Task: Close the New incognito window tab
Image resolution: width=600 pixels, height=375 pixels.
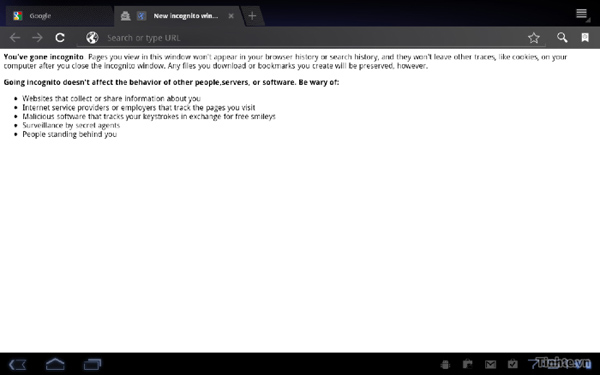Action: pos(231,16)
